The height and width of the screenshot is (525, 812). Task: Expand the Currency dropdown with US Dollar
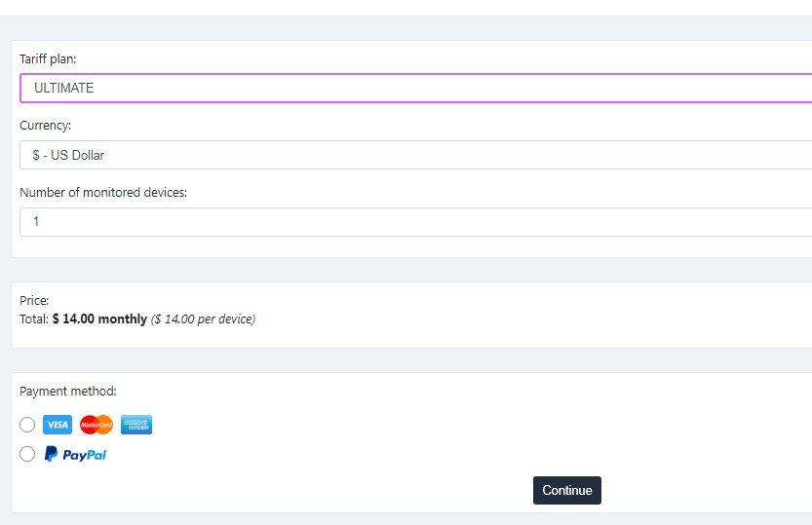(x=415, y=155)
